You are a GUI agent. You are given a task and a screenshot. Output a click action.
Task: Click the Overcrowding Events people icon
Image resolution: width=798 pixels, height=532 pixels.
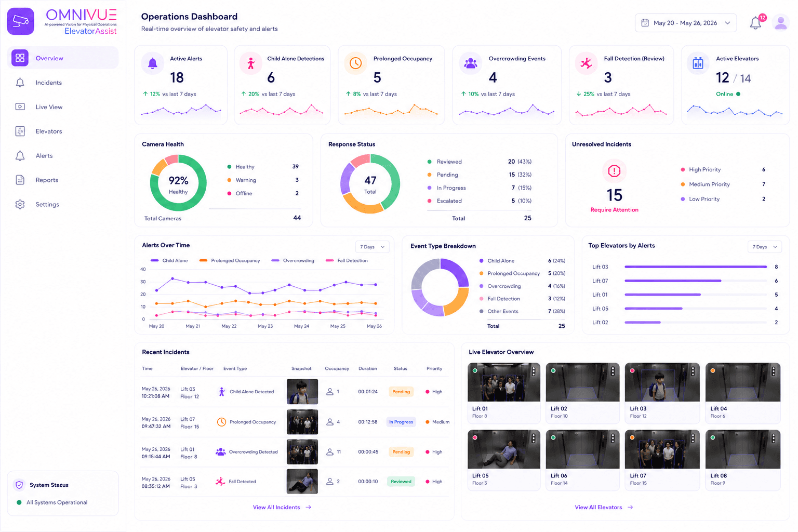(471, 63)
